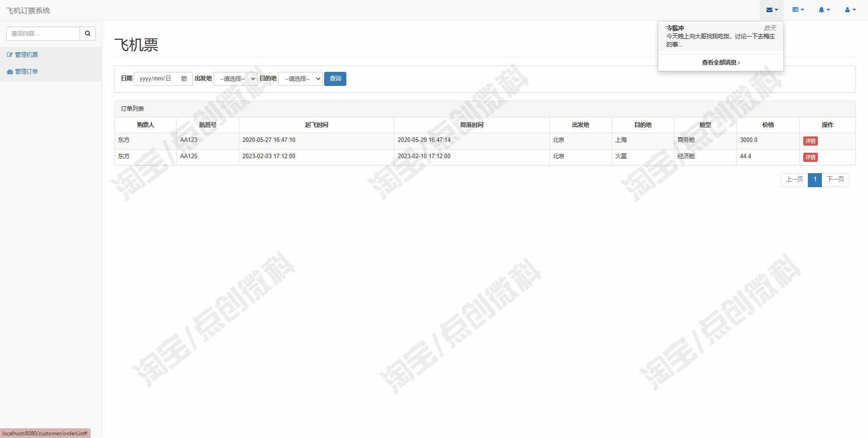Expand the 目的地 select dropdown
Viewport: 868px width, 438px height.
click(300, 79)
